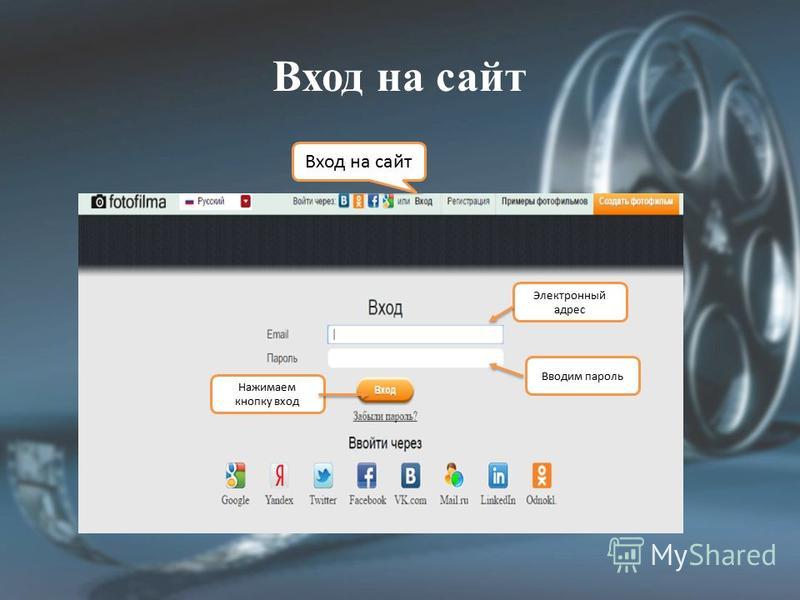The image size is (800, 600).
Task: Sign in via Google icon in header
Action: click(x=388, y=201)
